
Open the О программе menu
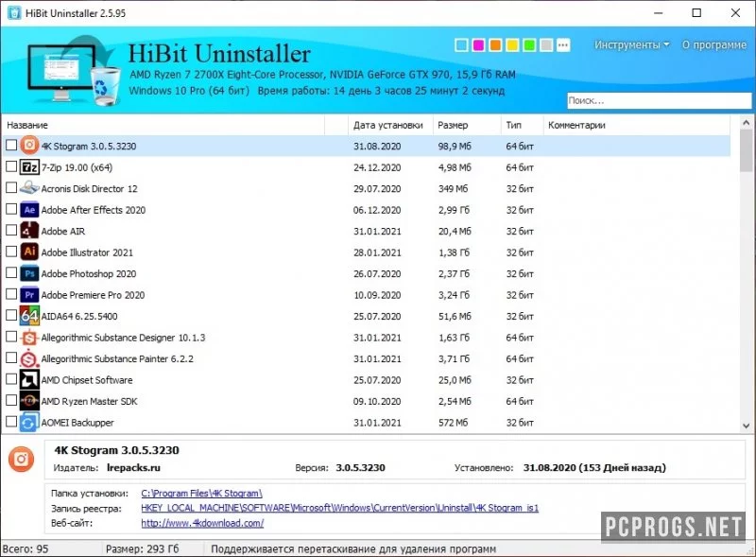click(714, 44)
